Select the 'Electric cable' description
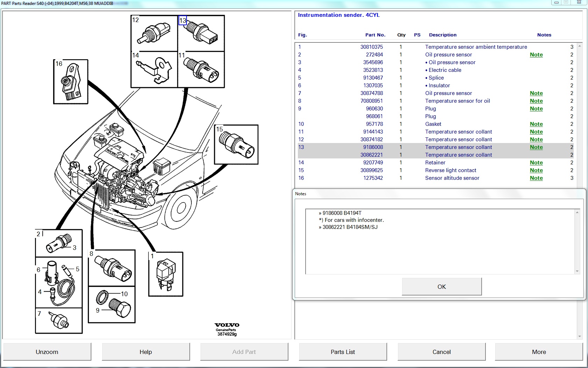 point(445,70)
